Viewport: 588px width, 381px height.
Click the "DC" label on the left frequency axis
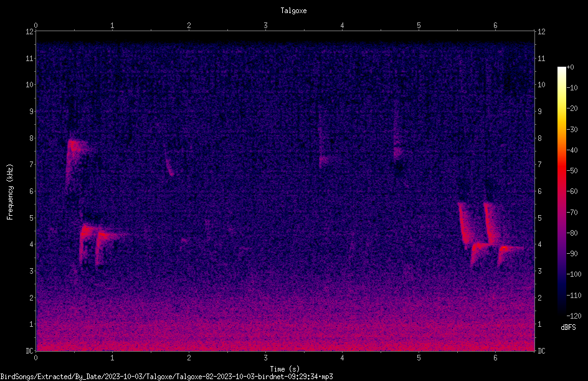pos(30,351)
